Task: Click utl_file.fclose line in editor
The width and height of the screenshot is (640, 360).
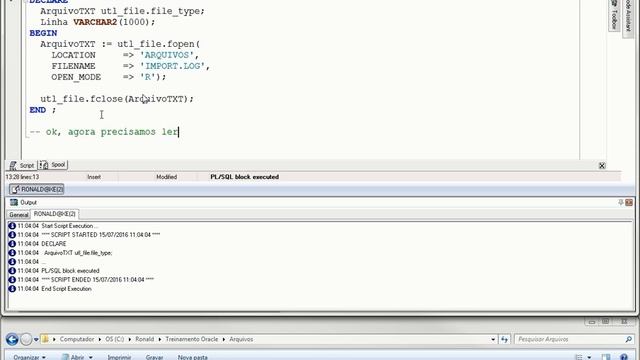Action: (x=117, y=99)
